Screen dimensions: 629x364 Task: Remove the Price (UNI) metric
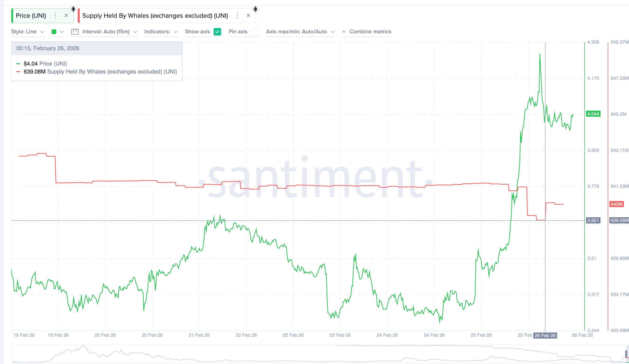[66, 15]
